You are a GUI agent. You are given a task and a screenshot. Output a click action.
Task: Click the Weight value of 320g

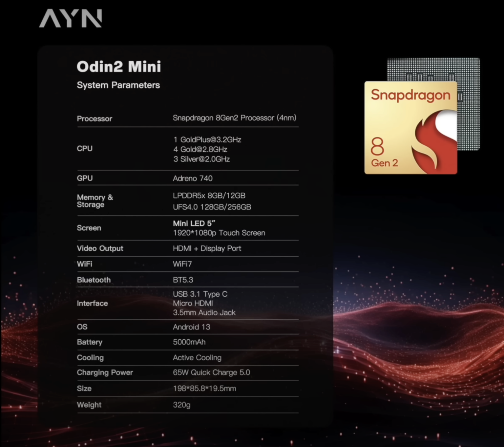[181, 405]
